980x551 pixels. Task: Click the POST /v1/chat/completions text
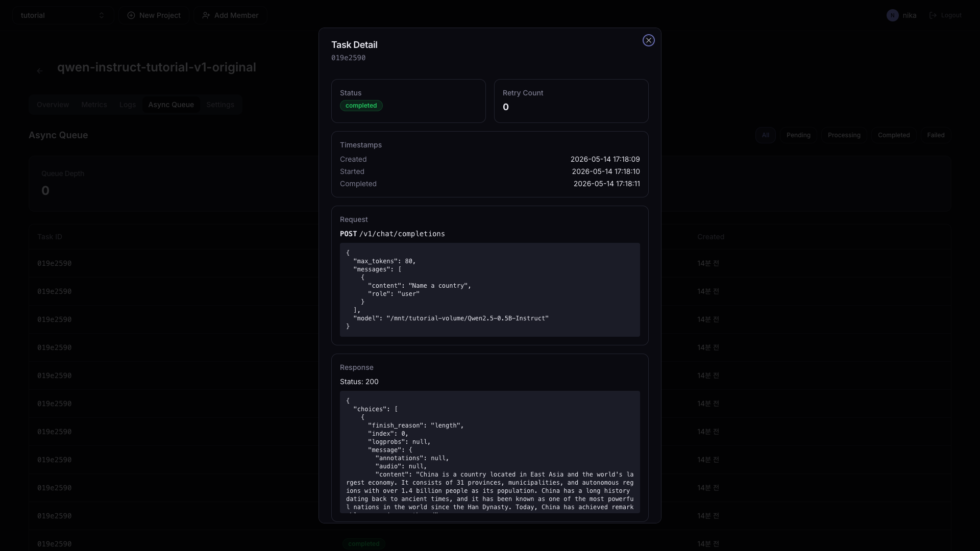(x=392, y=234)
